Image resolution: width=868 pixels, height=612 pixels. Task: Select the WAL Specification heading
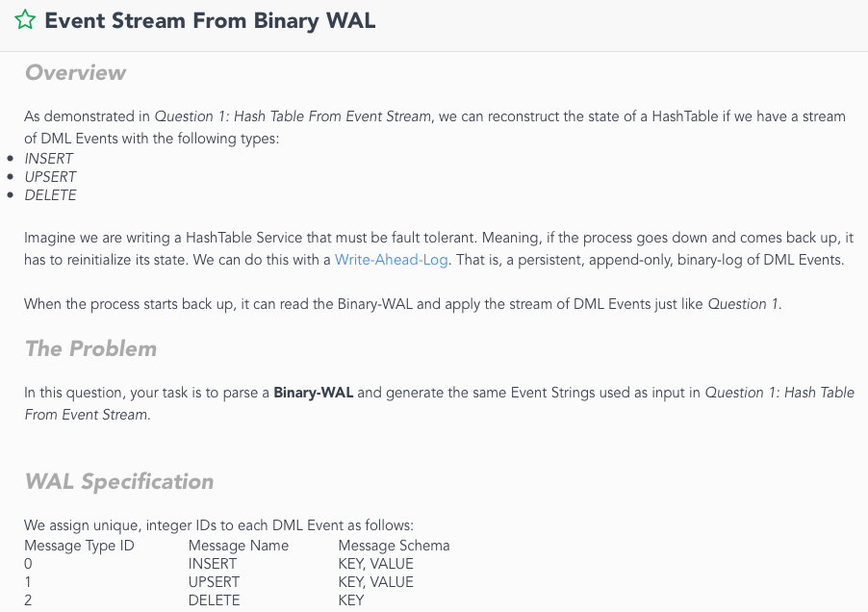pos(119,481)
